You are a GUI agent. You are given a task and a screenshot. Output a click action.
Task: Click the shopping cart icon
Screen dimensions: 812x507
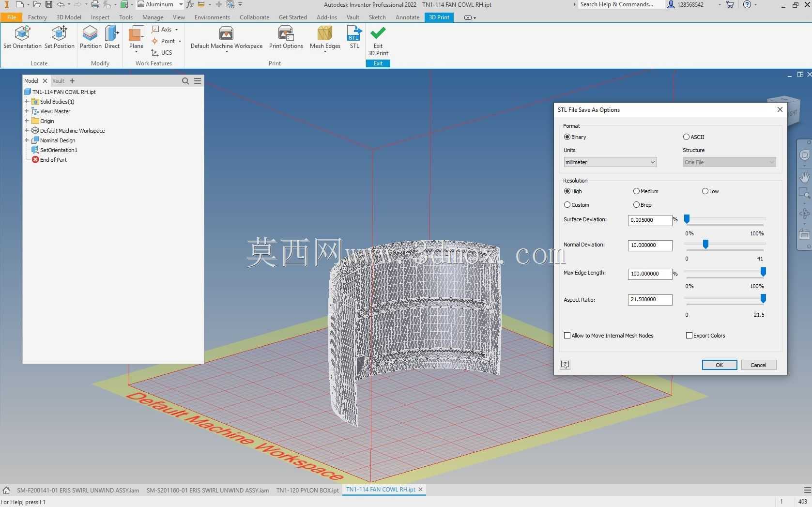[730, 4]
